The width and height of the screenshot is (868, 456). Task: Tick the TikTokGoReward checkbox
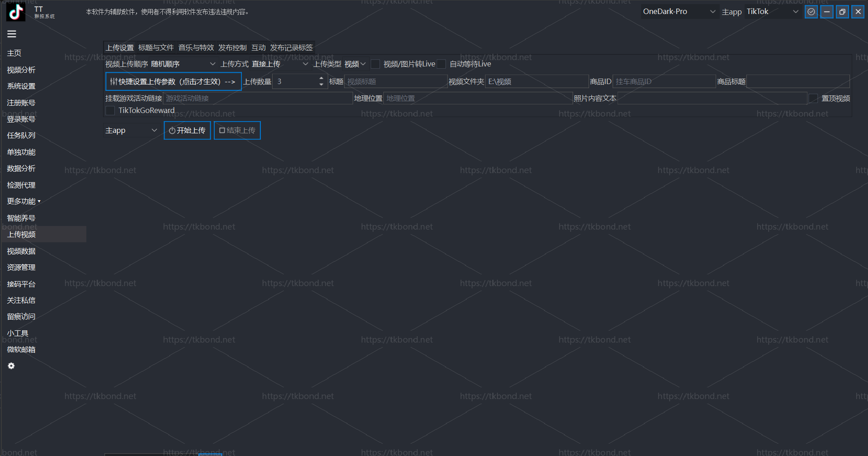110,111
